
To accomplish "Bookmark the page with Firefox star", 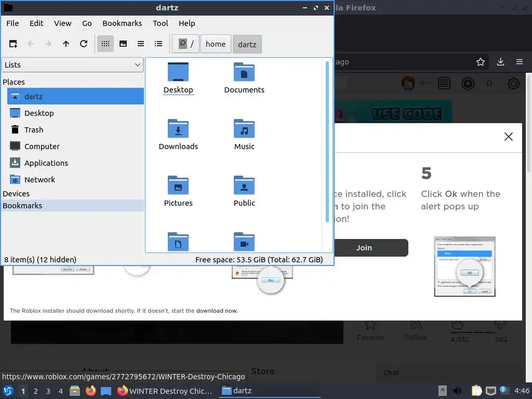I will 481,62.
